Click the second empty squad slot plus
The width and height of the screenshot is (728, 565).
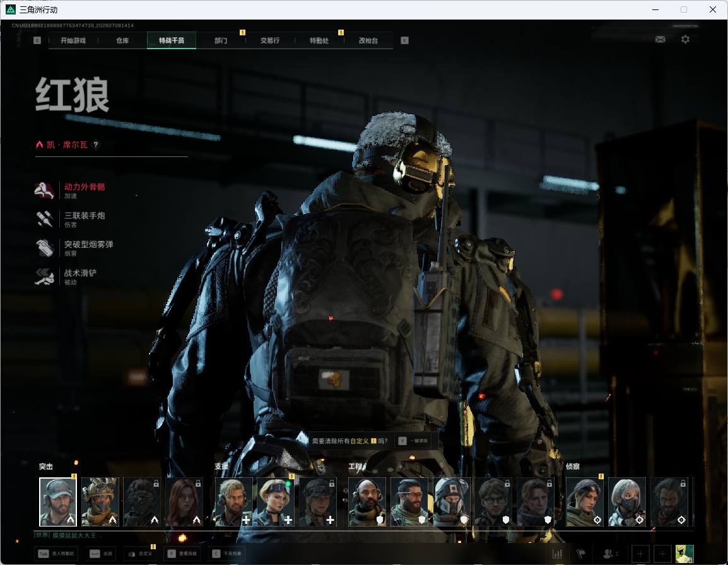(662, 554)
